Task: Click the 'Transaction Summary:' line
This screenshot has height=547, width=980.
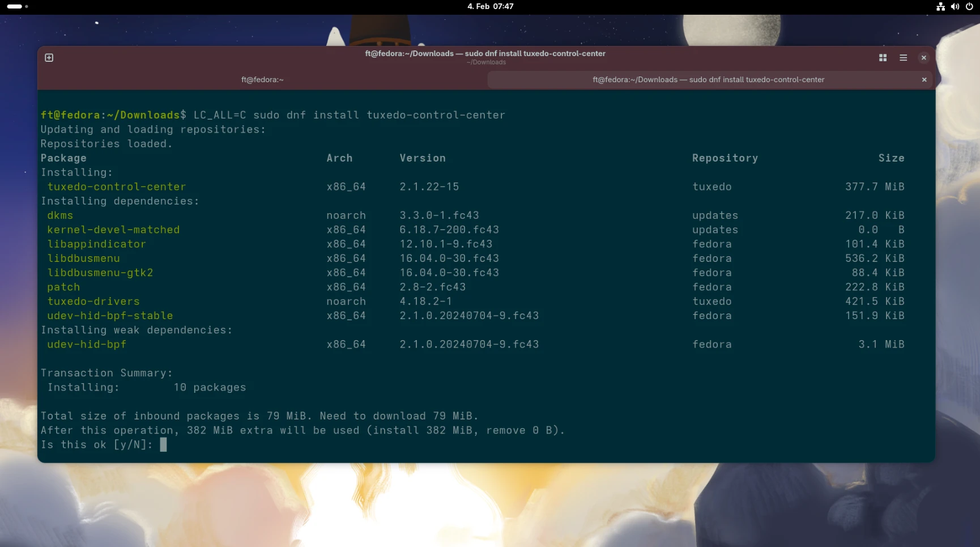Action: click(x=106, y=373)
